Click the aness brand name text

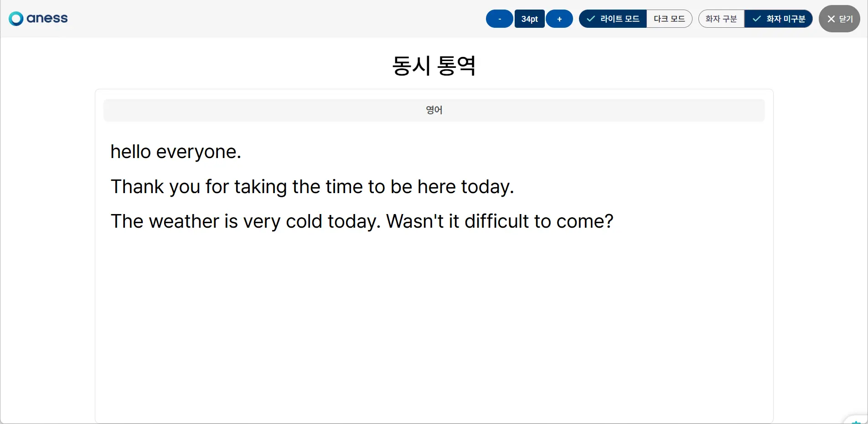47,19
